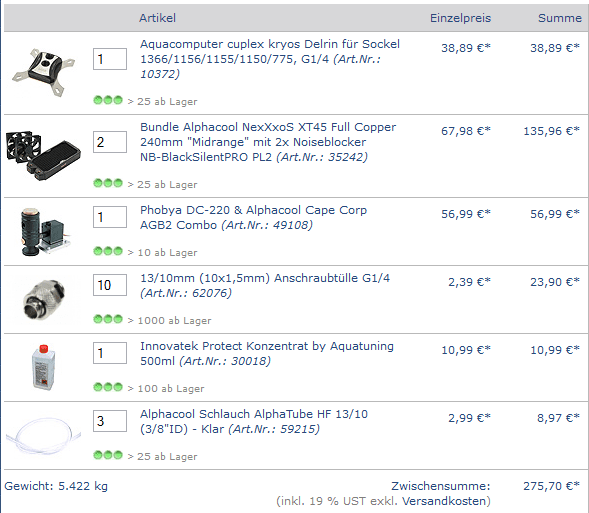
Task: Click green stock indicator for Phobya DC-220
Action: tap(108, 251)
